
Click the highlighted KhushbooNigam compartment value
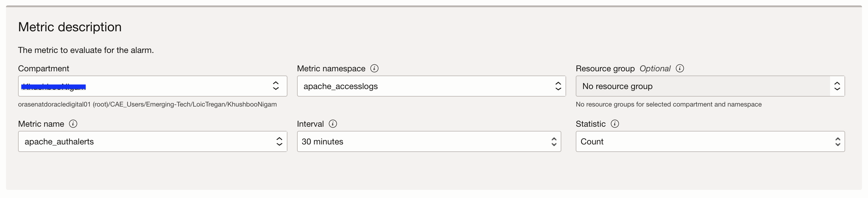click(x=54, y=86)
